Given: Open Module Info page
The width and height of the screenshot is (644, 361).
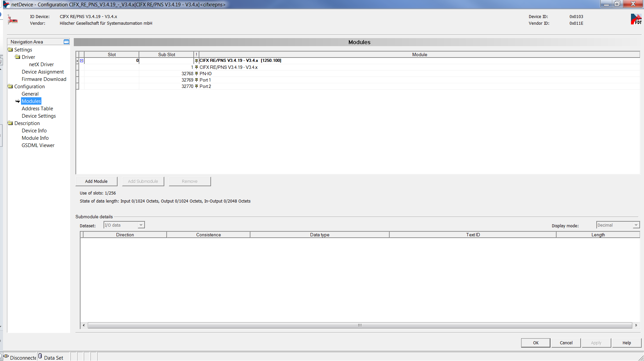Looking at the screenshot, I should (x=35, y=138).
